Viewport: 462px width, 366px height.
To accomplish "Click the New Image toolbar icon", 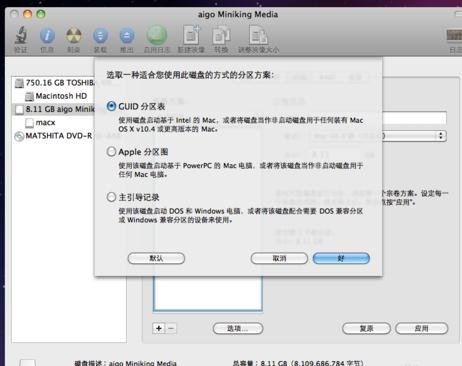I will (x=191, y=35).
